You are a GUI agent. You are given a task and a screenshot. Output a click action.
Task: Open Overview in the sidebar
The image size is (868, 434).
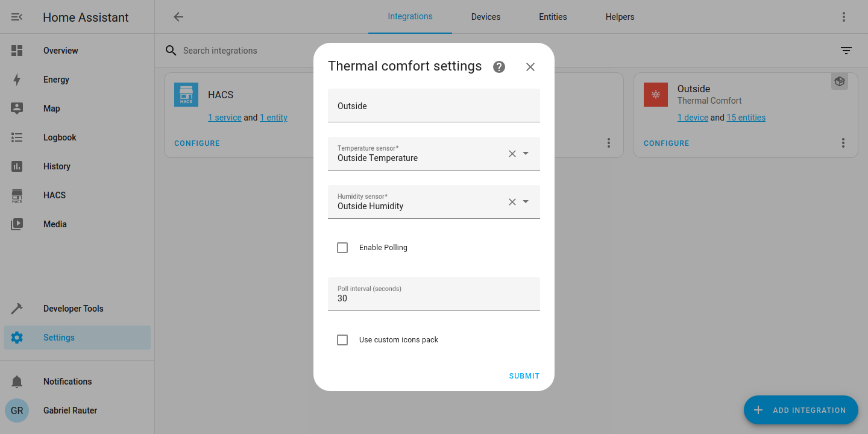click(x=77, y=51)
